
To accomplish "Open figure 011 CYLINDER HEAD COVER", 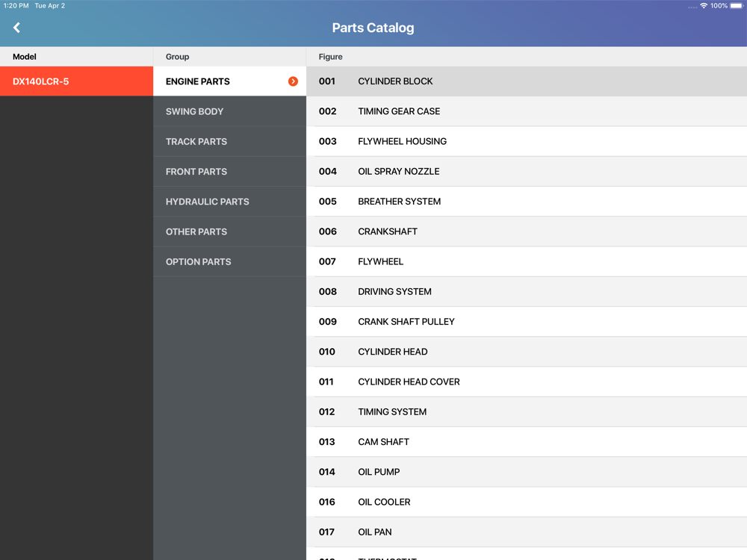I will tap(527, 382).
